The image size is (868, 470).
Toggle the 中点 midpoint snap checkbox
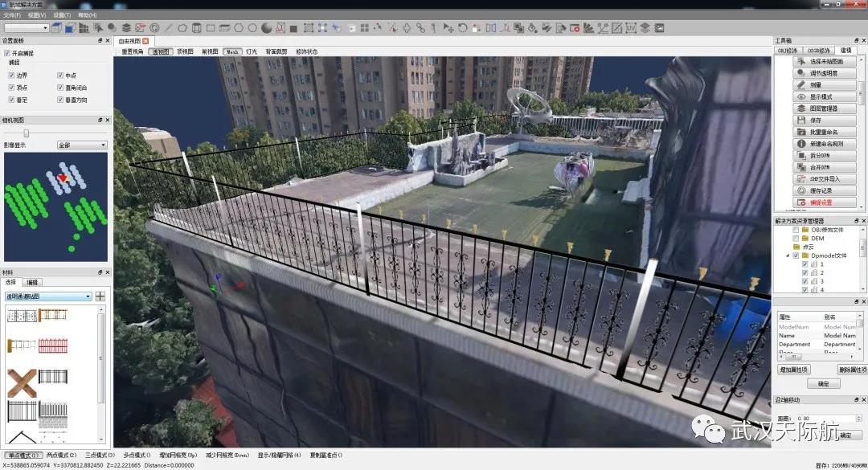60,76
